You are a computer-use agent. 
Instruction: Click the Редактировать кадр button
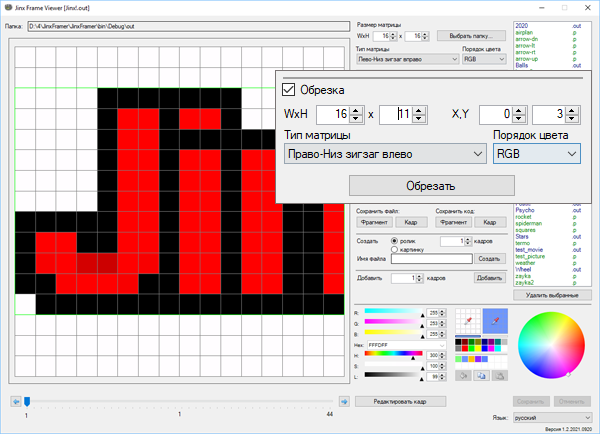pos(400,401)
